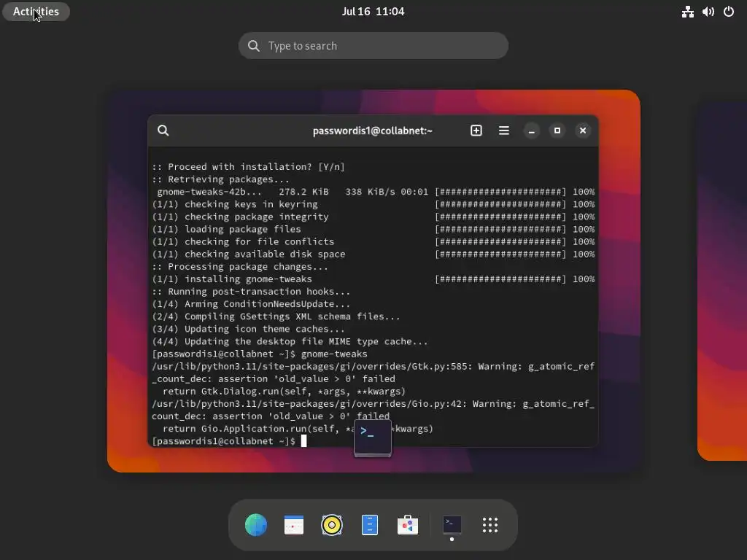Image resolution: width=747 pixels, height=560 pixels.
Task: Click the '(2/4) Compiling GSettings XML schema files...' line
Action: coord(276,316)
